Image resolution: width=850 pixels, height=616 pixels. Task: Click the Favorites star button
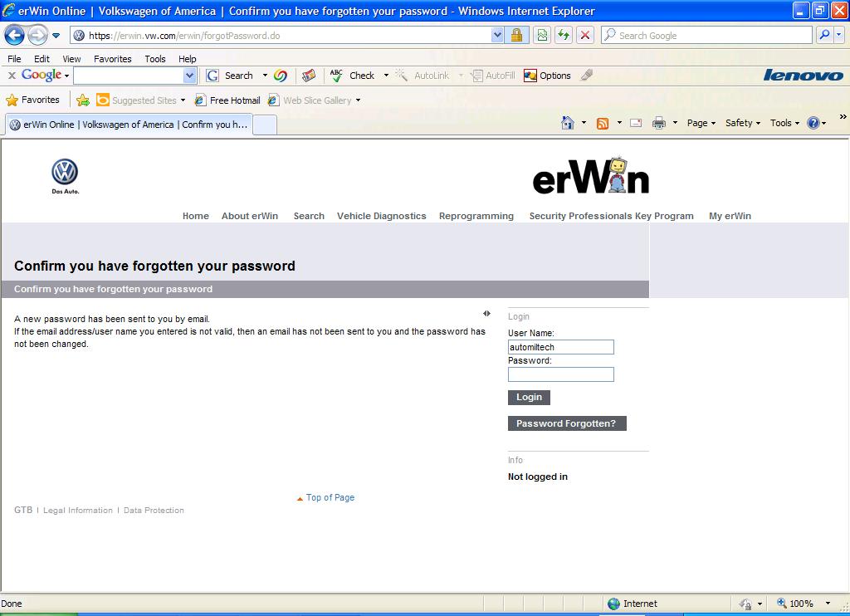[32, 100]
